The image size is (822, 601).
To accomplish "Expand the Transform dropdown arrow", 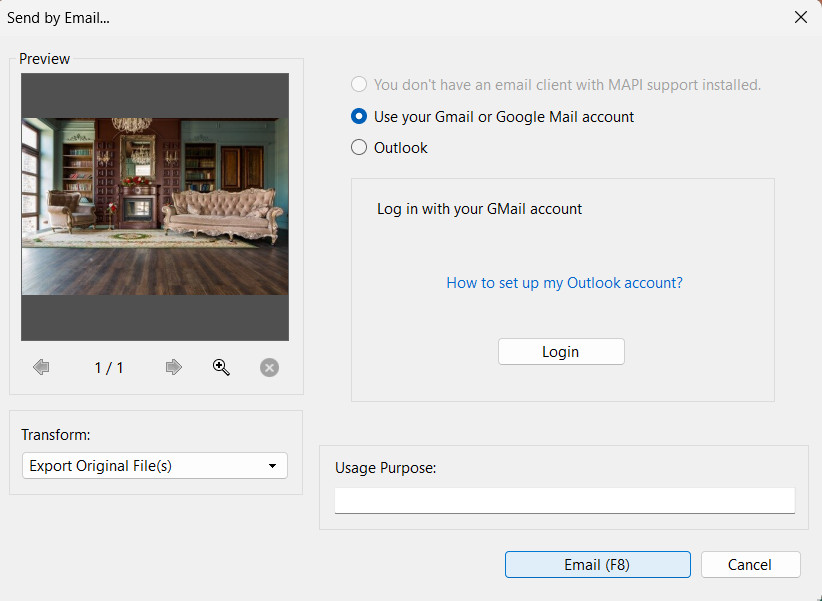I will point(272,466).
